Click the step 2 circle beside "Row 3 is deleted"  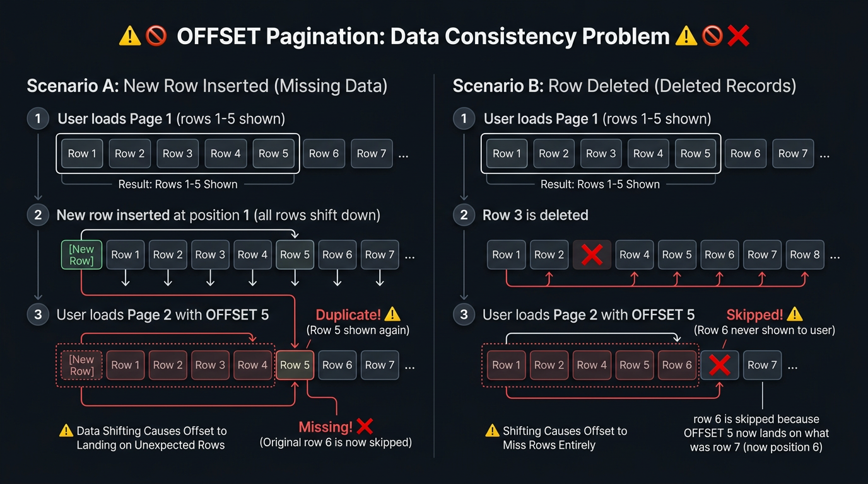coord(464,215)
